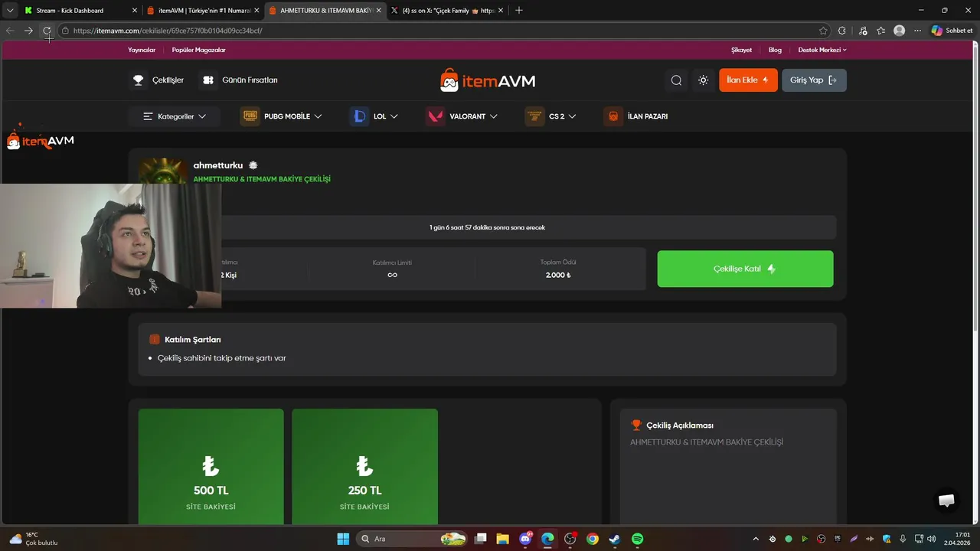Select the 250 TL prize card
Viewport: 980px width, 551px height.
coord(364,467)
